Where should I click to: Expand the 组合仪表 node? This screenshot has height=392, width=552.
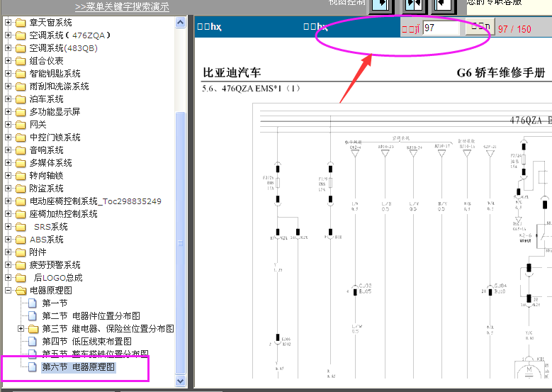8,60
